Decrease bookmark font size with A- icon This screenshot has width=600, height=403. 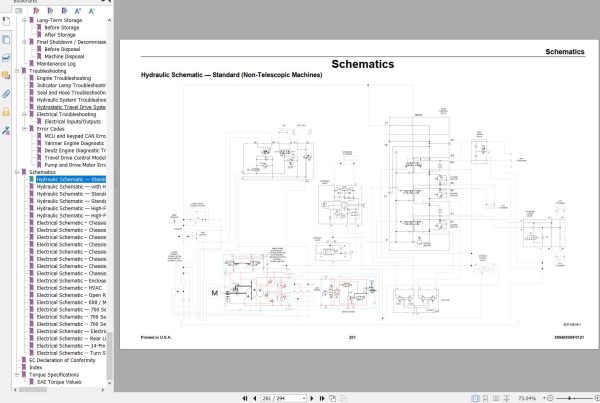(92, 11)
